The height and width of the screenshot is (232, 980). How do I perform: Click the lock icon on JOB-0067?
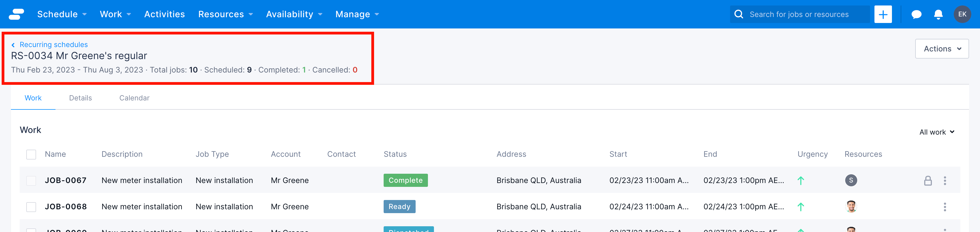coord(927,181)
